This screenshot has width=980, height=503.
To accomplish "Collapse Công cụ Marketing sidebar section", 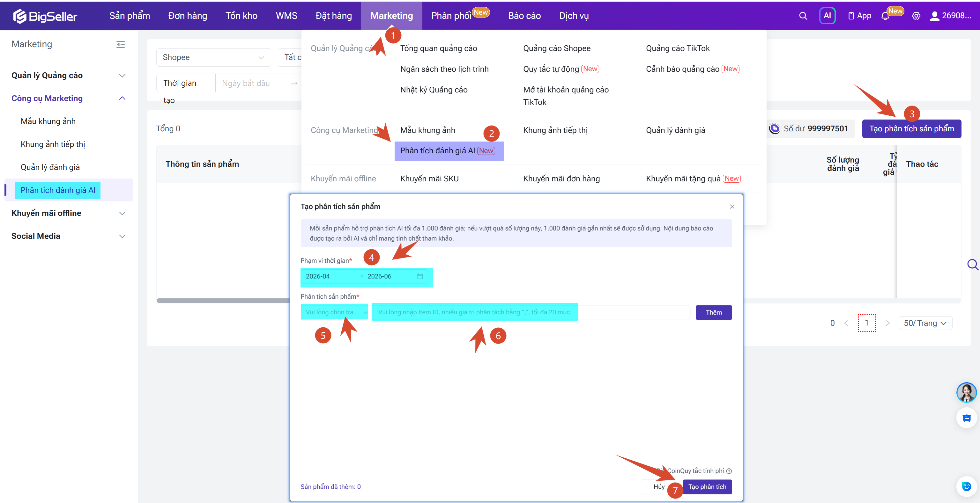I will [x=69, y=98].
